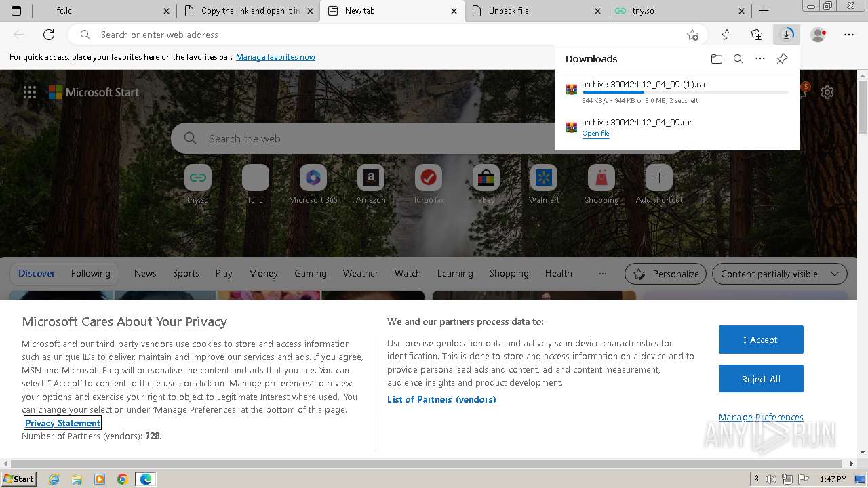Viewport: 868px width, 488px height.
Task: Open the taskbar volume icon
Action: [771, 479]
